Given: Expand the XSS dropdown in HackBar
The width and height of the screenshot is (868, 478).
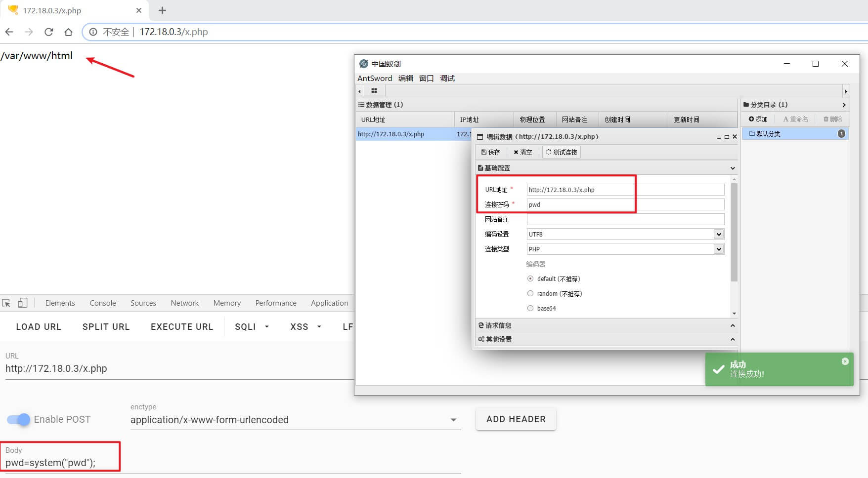Looking at the screenshot, I should coord(305,327).
